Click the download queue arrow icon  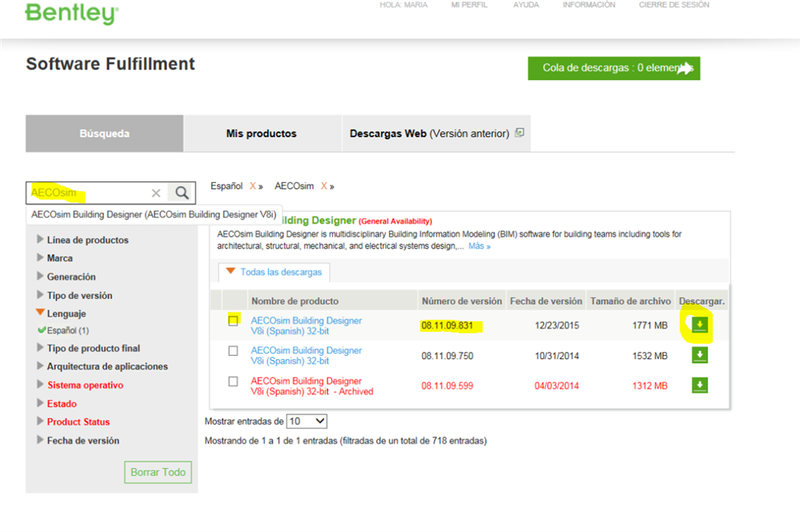[x=685, y=68]
